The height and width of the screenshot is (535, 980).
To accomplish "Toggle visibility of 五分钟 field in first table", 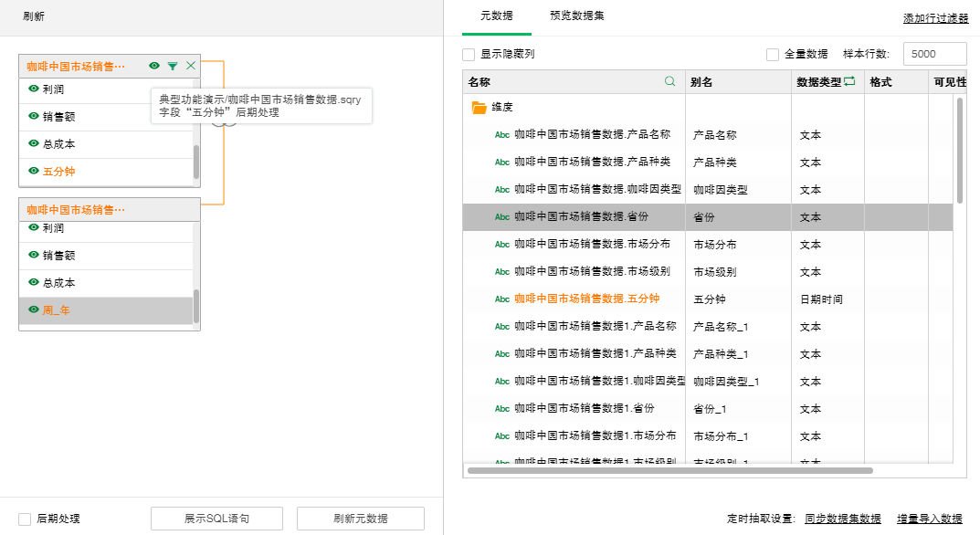I will point(34,171).
